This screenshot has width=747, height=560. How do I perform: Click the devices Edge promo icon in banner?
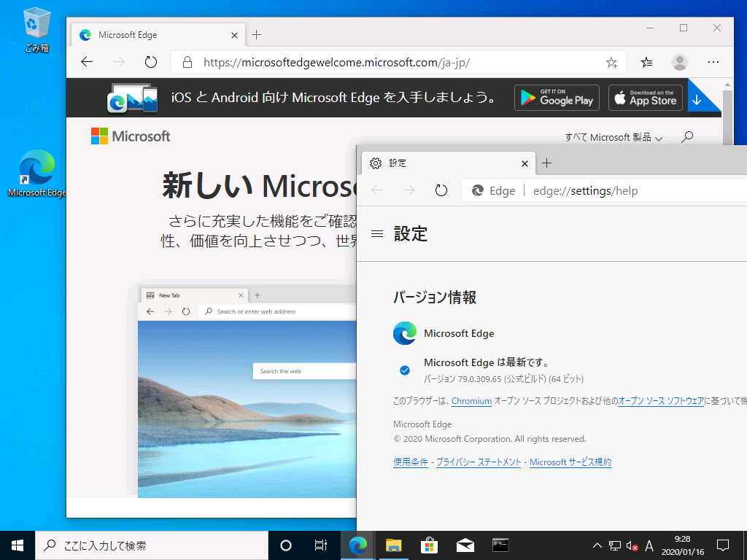click(x=133, y=98)
